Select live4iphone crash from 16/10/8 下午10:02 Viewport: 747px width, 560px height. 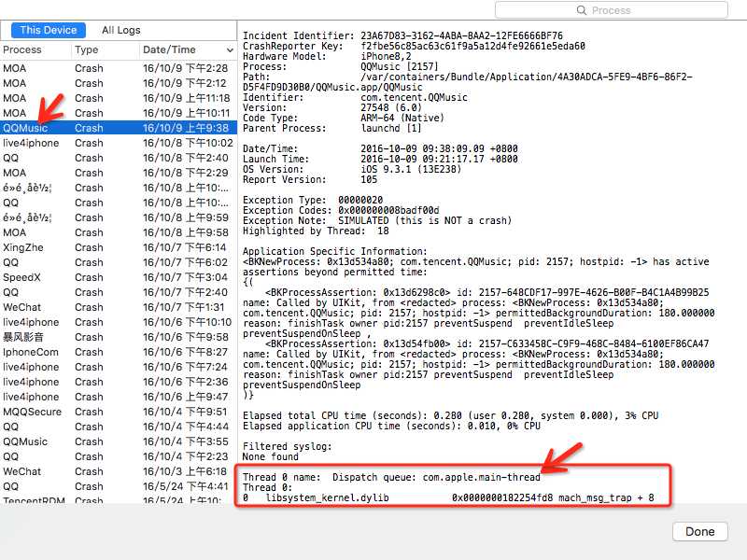pos(119,143)
